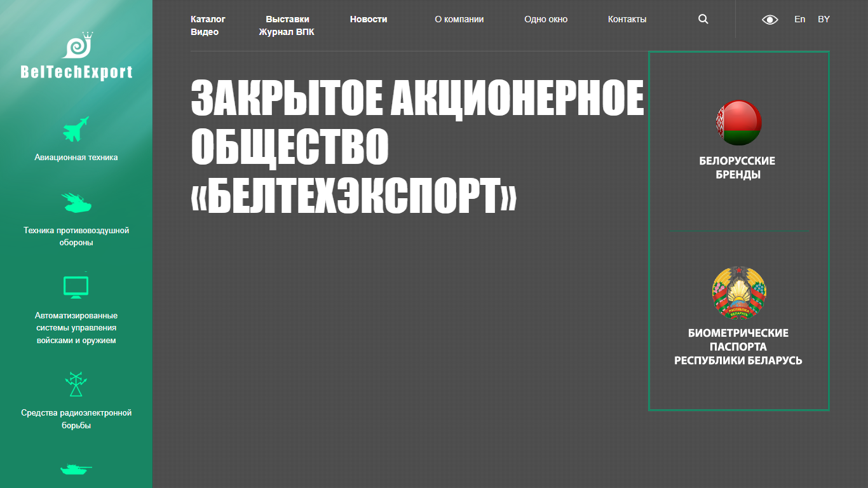Open the Авиационная техника category link
This screenshot has height=488, width=868.
[x=76, y=157]
